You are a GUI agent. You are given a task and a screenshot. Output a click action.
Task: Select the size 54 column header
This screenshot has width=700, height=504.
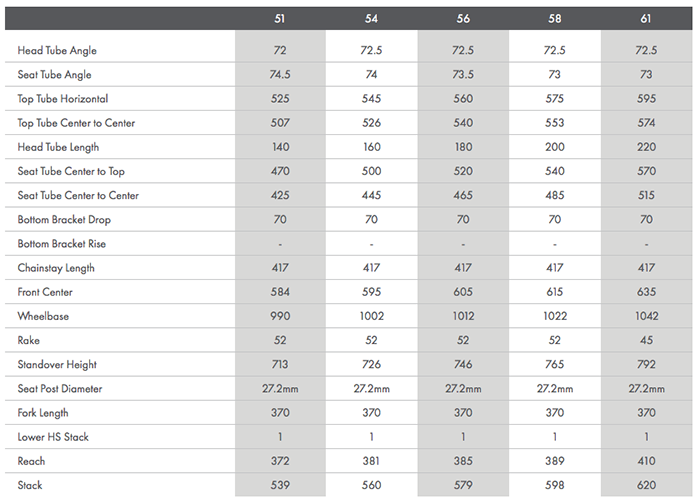(x=371, y=19)
